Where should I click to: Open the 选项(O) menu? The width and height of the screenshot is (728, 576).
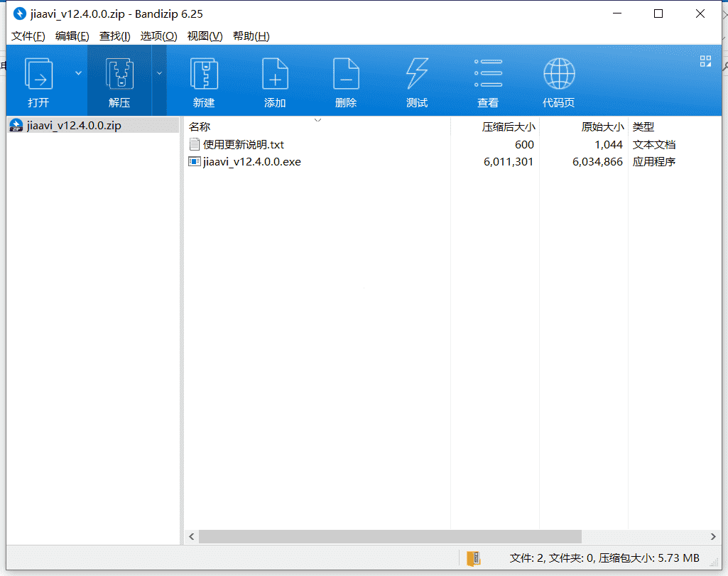[x=158, y=36]
